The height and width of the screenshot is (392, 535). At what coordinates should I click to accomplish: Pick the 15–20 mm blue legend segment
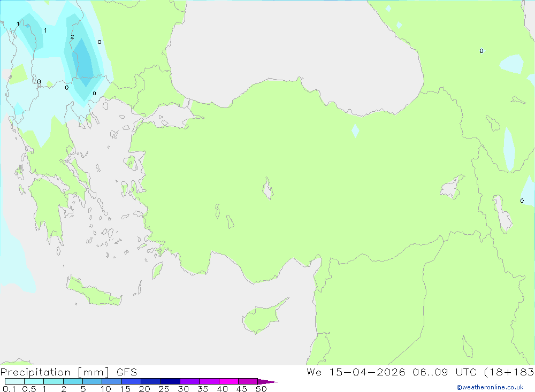(x=132, y=381)
